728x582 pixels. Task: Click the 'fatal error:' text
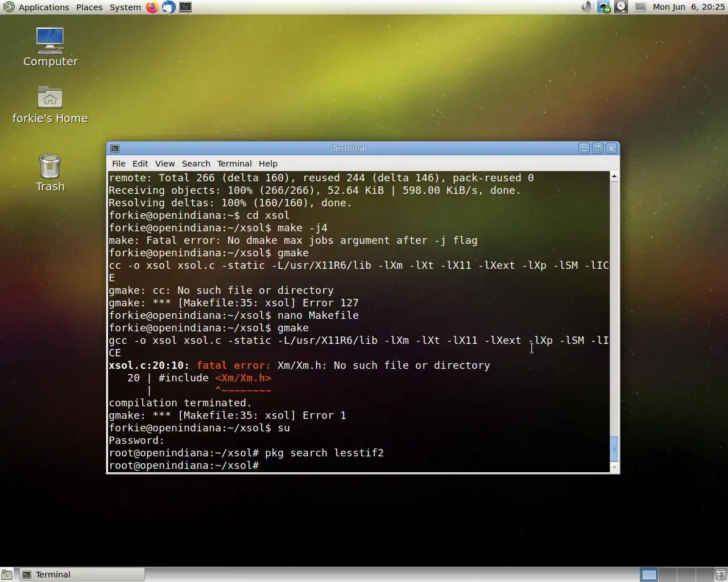coord(234,365)
